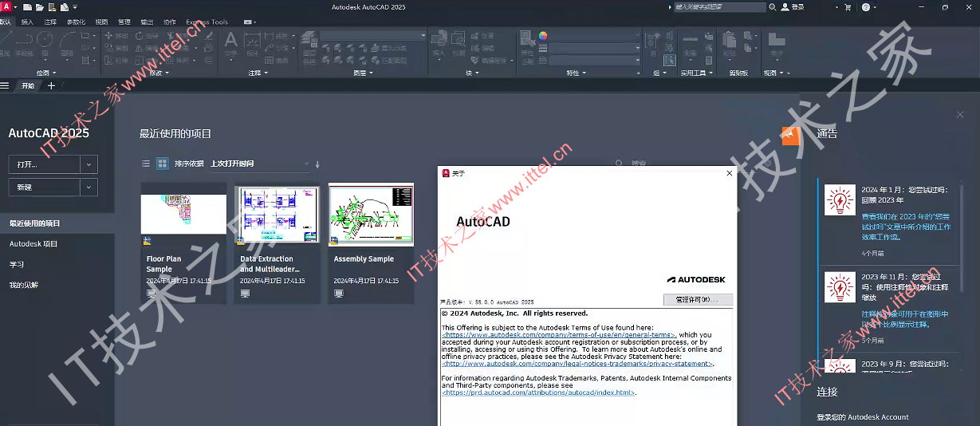980x426 pixels.
Task: Open the Data Extraction and Multileader thumbnail
Action: (x=277, y=215)
